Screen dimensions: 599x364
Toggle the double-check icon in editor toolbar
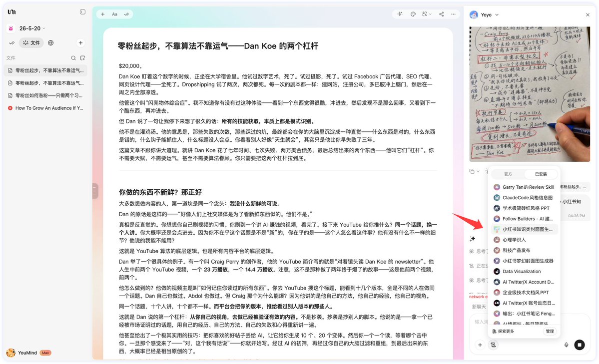coord(126,14)
